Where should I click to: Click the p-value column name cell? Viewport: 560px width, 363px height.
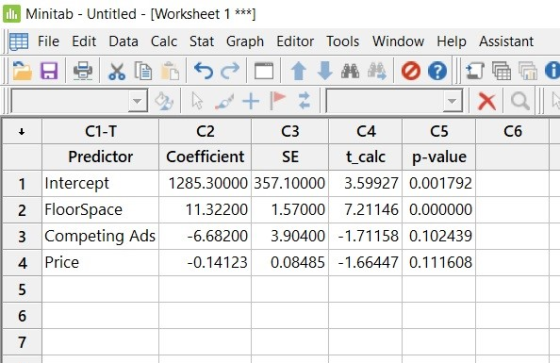(x=439, y=157)
